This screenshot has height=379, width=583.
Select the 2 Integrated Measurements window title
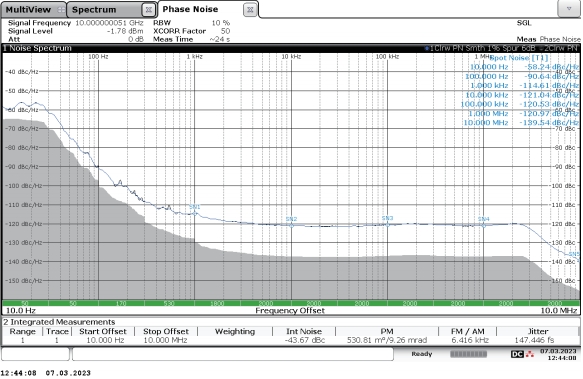[59, 322]
